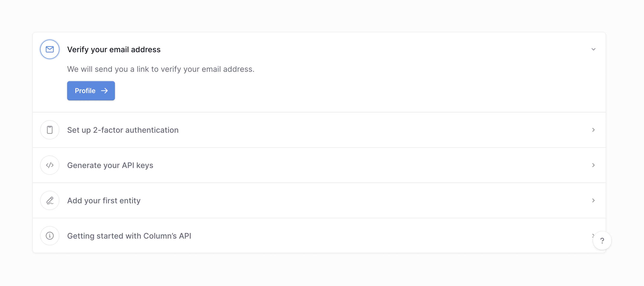
Task: Open the question mark help bubble
Action: click(602, 241)
